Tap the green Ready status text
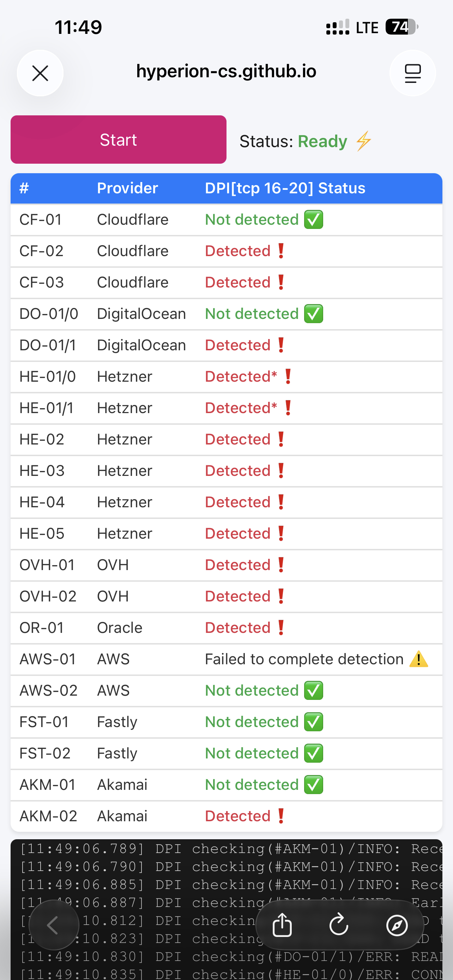This screenshot has width=453, height=980. click(x=322, y=141)
